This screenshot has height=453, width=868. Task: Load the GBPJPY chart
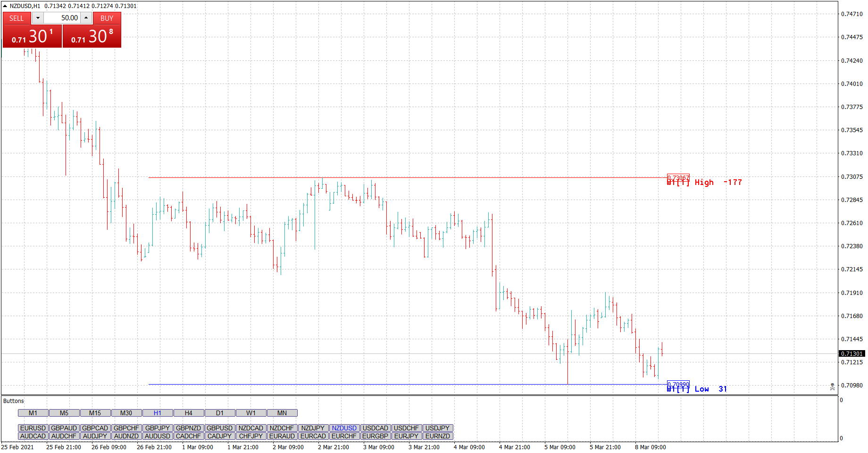[x=158, y=428]
